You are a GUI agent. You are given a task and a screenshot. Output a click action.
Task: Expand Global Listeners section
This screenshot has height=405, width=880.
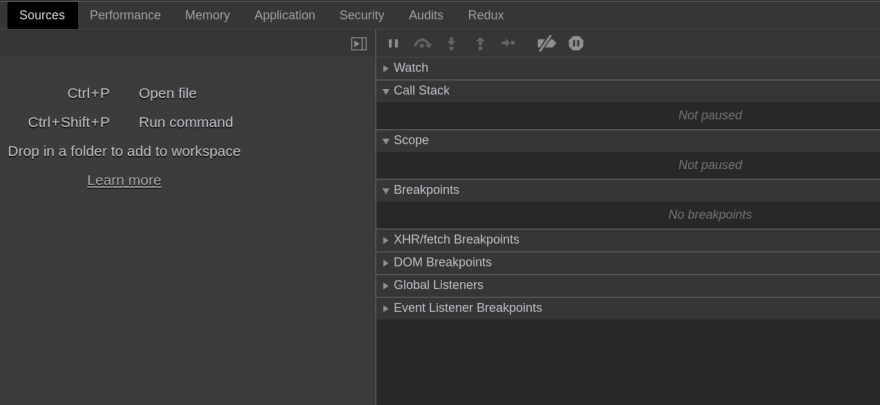point(438,285)
